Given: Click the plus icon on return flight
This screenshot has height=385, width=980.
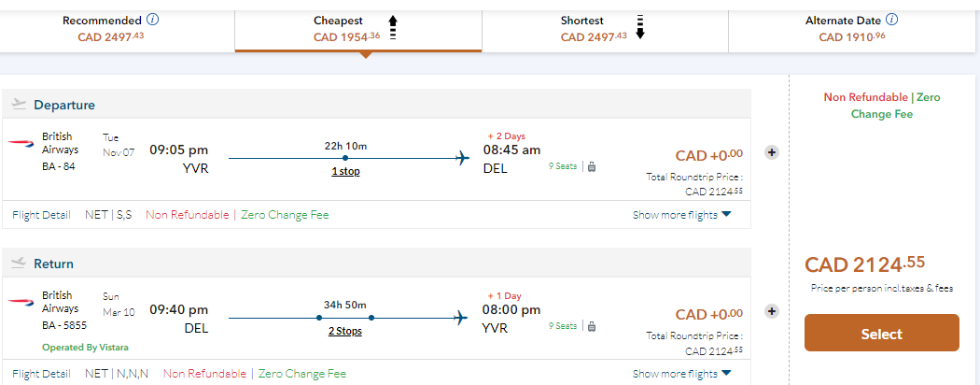Looking at the screenshot, I should [x=772, y=311].
